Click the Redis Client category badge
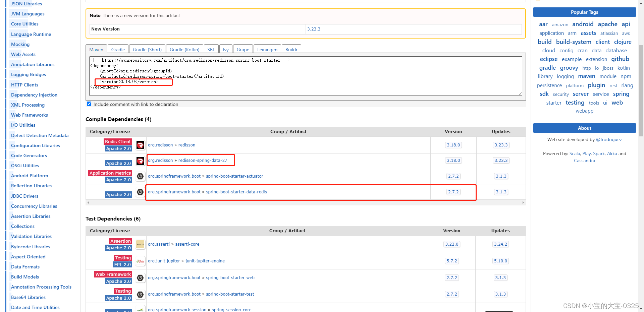644x312 pixels. tap(118, 141)
